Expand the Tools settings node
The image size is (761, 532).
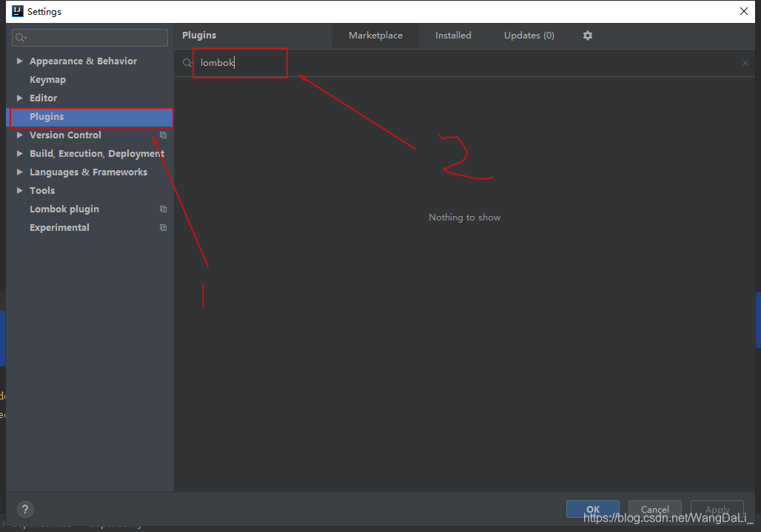[x=19, y=191]
